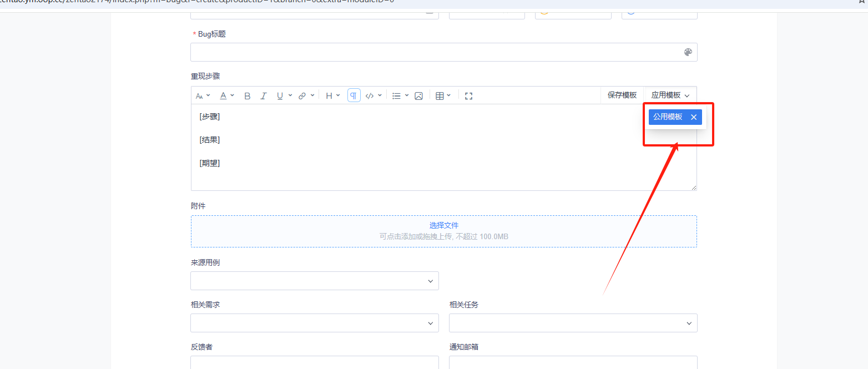Toggle the paragraph mark button
This screenshot has height=369, width=868.
[x=354, y=95]
